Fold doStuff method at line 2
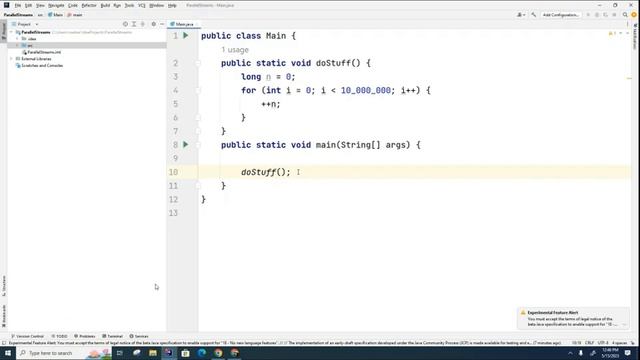The height and width of the screenshot is (360, 640). point(198,63)
